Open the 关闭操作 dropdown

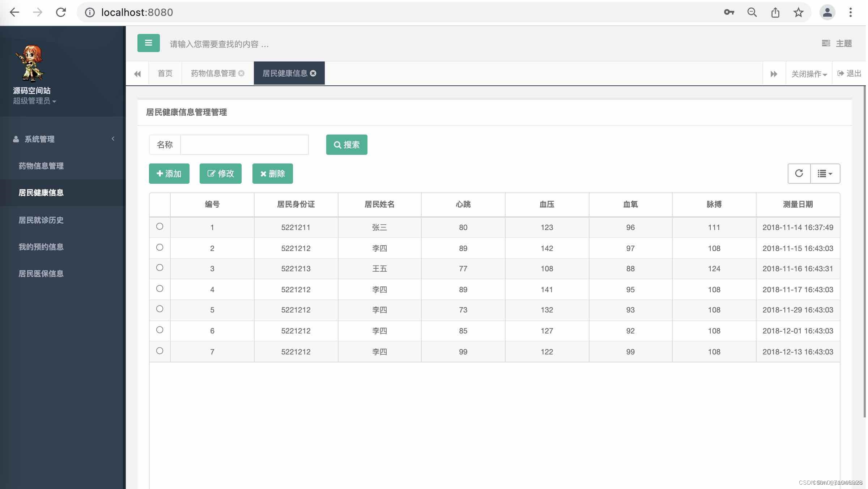coord(808,73)
